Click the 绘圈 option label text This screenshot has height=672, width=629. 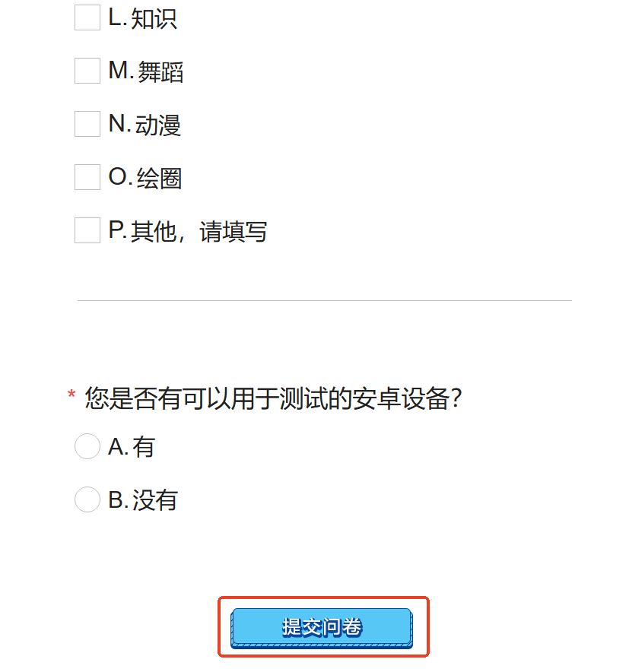click(159, 179)
